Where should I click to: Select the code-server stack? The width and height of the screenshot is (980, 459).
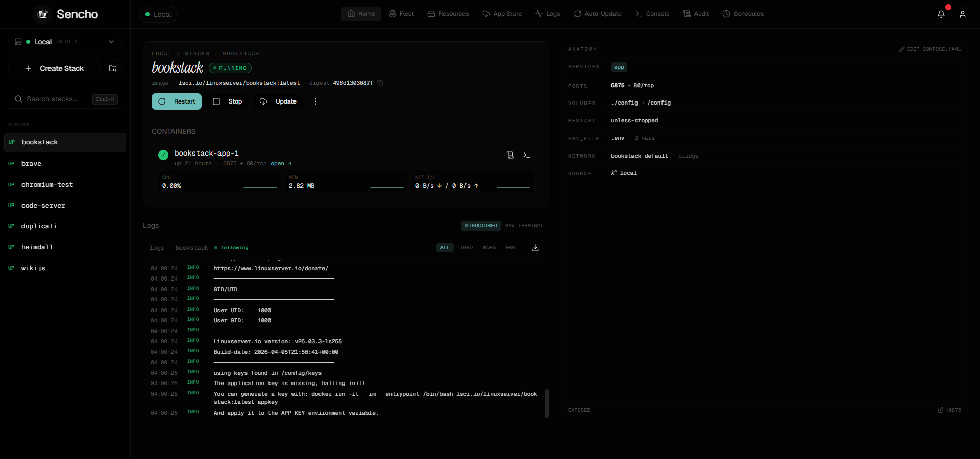(x=65, y=206)
